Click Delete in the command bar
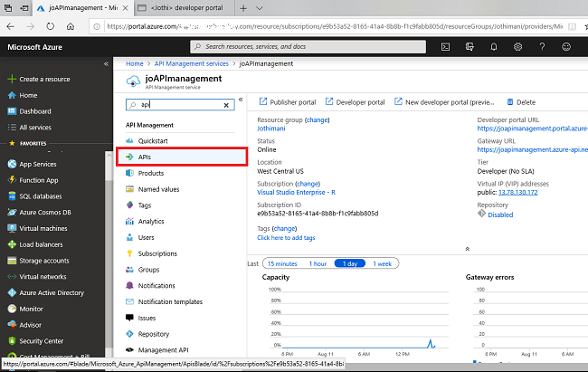The height and width of the screenshot is (372, 588). [x=521, y=102]
